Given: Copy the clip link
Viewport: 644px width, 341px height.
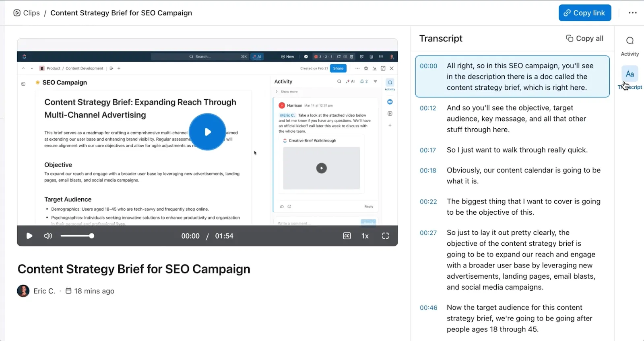Looking at the screenshot, I should tap(585, 13).
